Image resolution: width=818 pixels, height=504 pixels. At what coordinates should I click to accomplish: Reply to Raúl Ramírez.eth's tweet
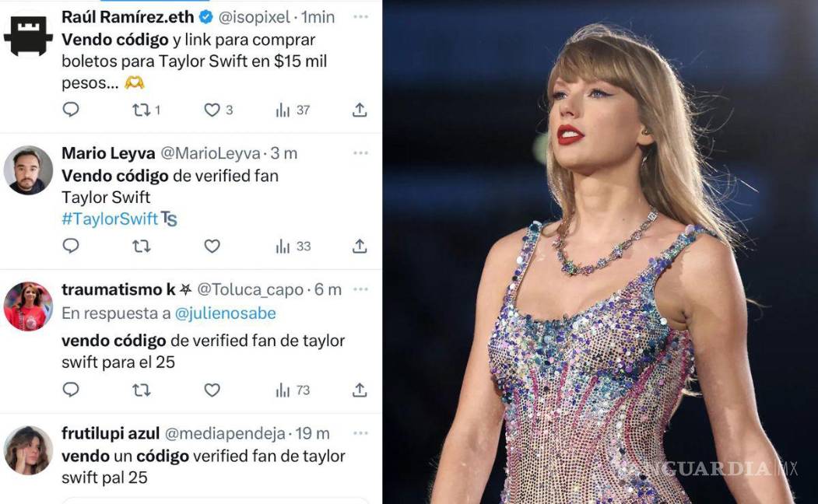(x=71, y=110)
